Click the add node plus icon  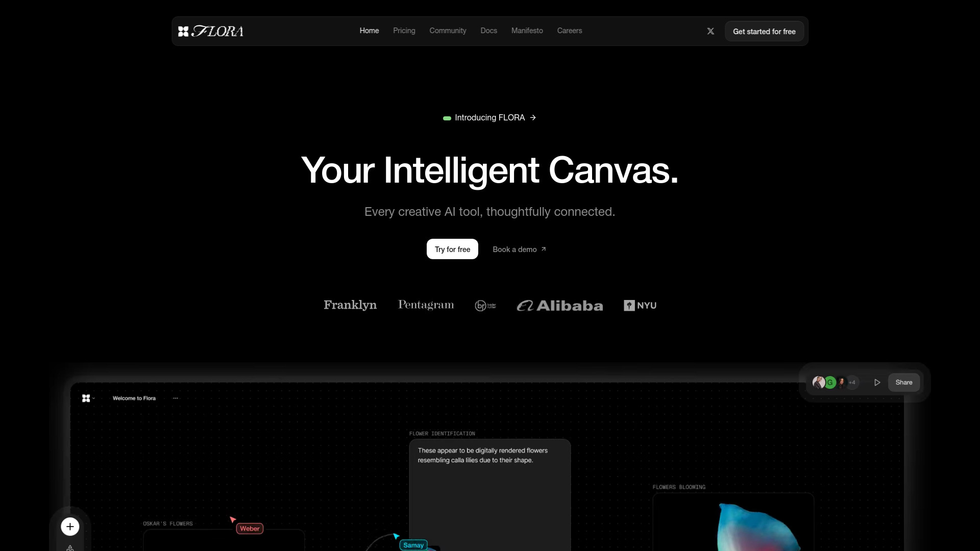pyautogui.click(x=70, y=526)
